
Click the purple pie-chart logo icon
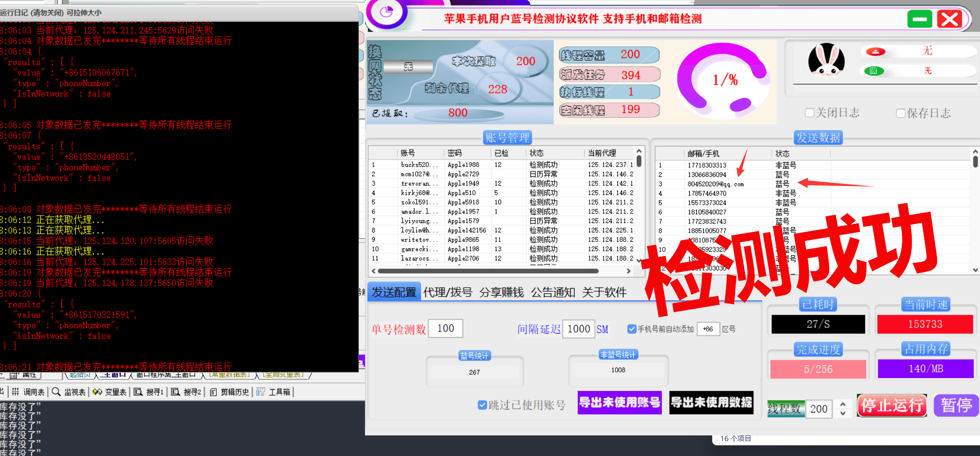point(386,12)
